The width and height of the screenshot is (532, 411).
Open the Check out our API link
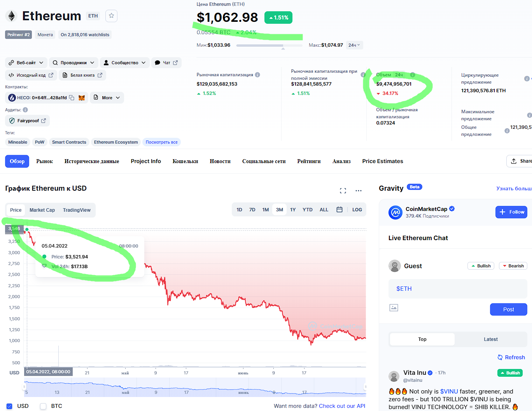pyautogui.click(x=342, y=406)
